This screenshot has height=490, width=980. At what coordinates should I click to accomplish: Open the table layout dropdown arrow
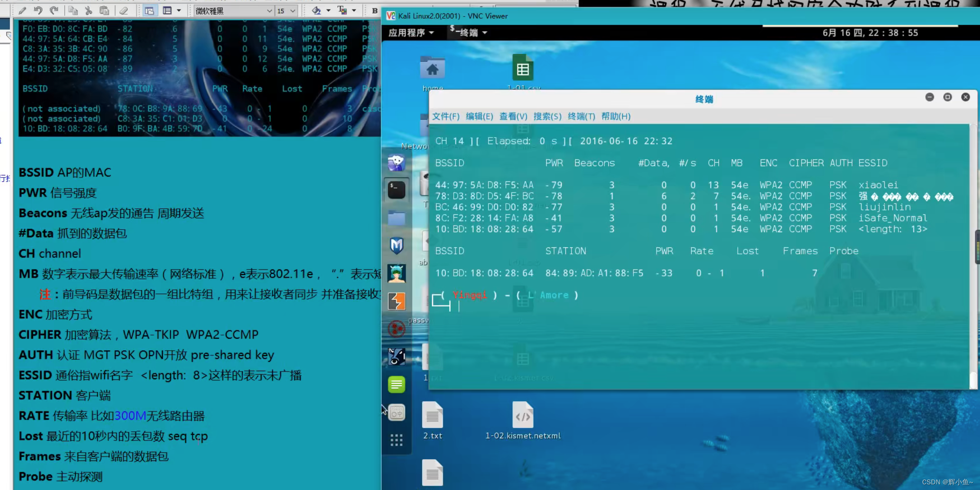[x=179, y=10]
